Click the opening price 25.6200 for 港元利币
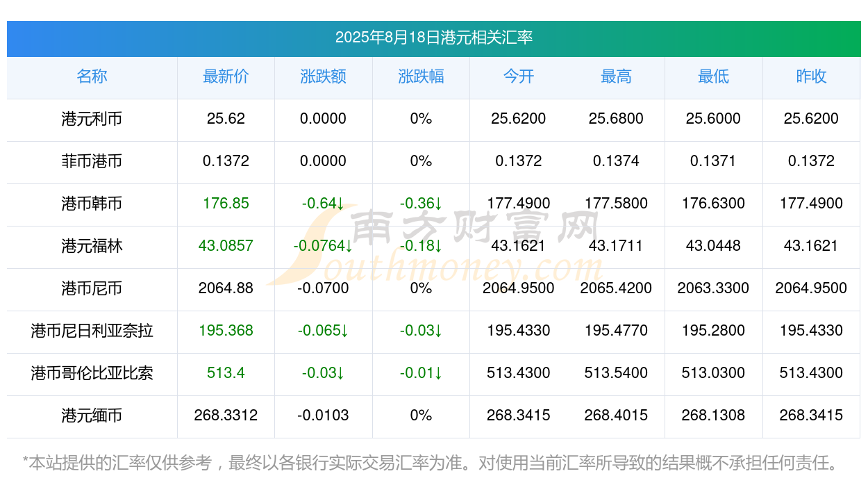 click(519, 119)
